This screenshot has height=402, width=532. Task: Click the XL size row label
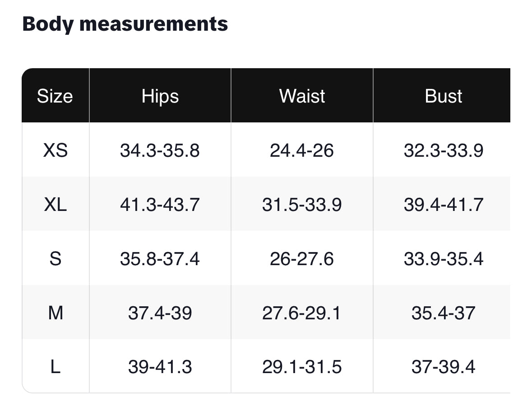click(56, 205)
